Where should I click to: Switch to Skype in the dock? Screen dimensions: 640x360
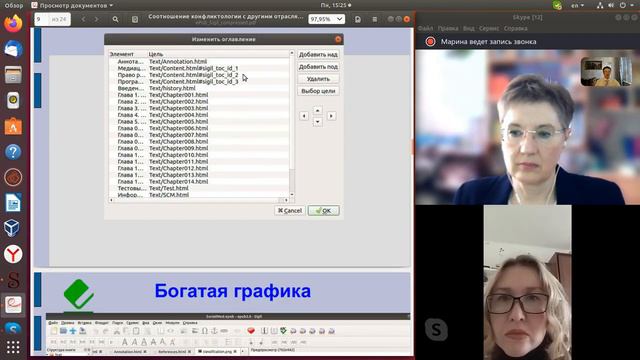click(13, 329)
